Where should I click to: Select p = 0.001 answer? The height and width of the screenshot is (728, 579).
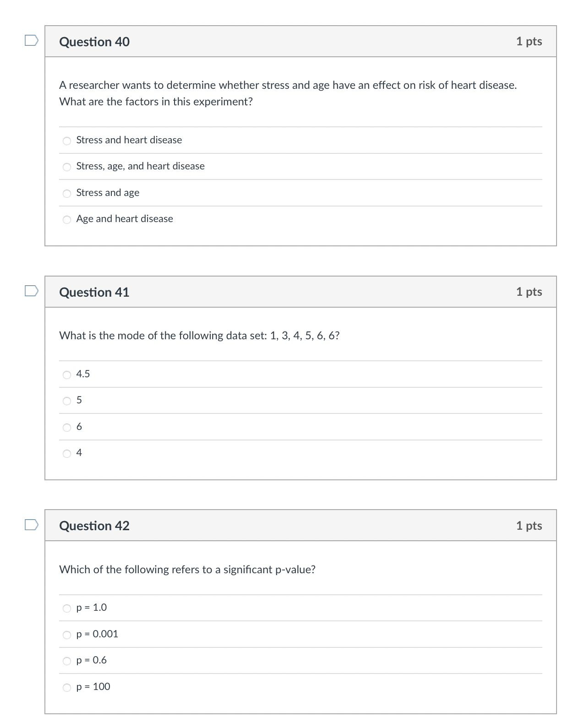pyautogui.click(x=67, y=635)
